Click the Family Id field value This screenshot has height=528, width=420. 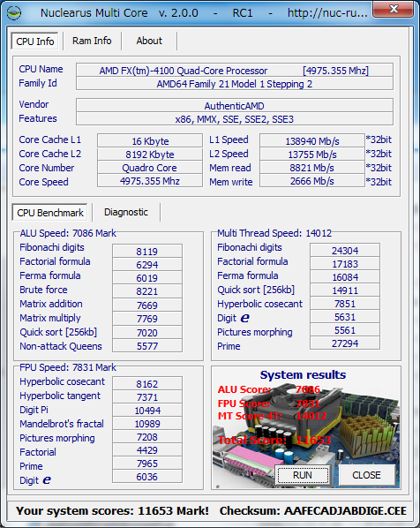(234, 84)
